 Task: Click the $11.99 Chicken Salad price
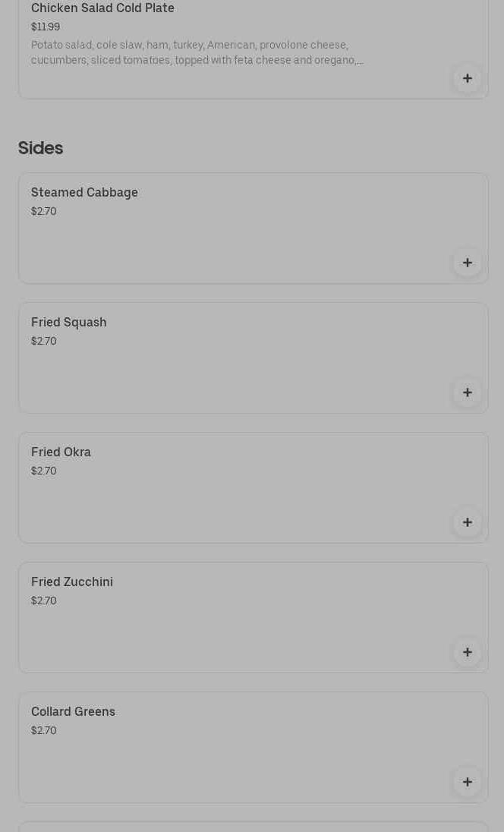click(x=46, y=27)
